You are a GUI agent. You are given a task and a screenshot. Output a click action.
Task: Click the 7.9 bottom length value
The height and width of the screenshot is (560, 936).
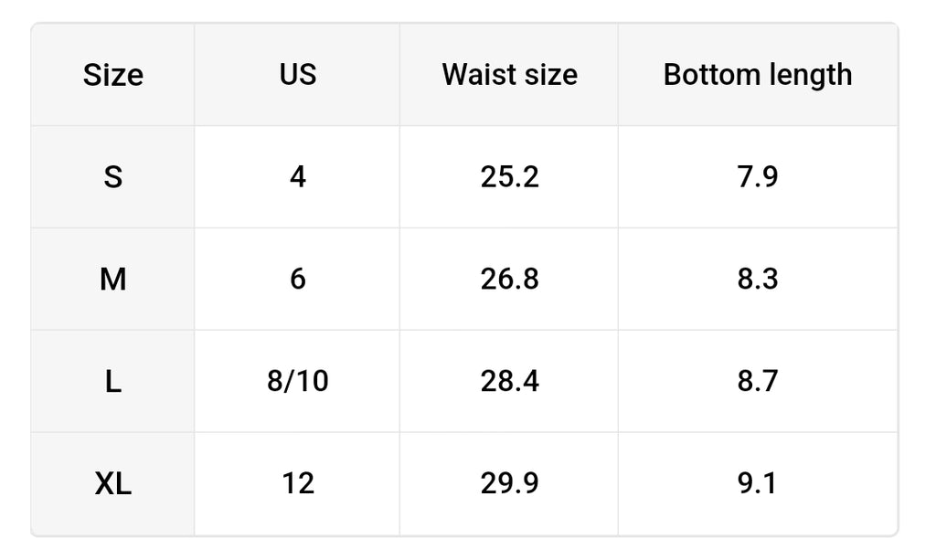(x=758, y=177)
